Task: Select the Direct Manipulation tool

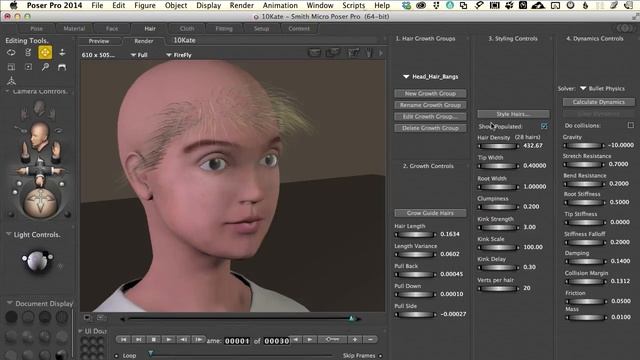Action: (11, 81)
